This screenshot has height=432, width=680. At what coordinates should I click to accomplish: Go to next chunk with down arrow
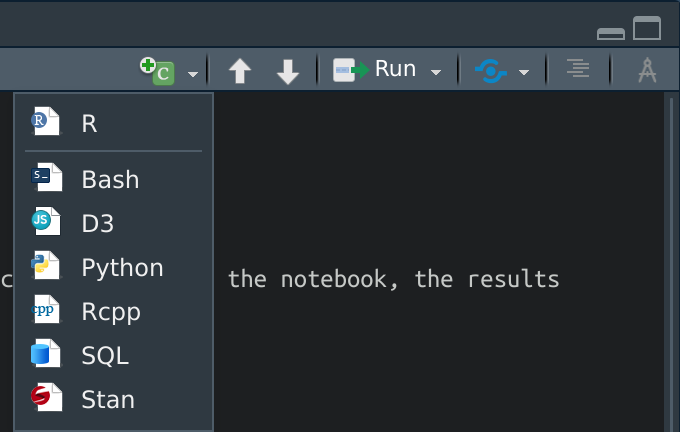(x=288, y=71)
